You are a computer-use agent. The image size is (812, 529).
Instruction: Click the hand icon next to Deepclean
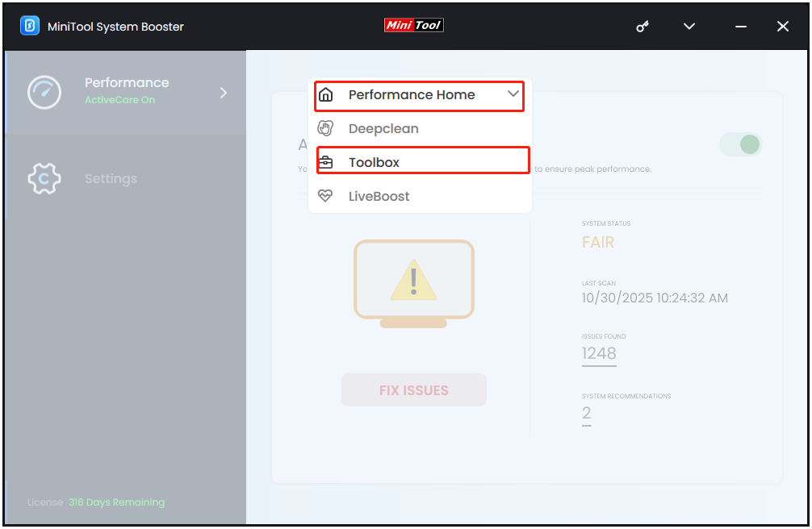(x=326, y=128)
